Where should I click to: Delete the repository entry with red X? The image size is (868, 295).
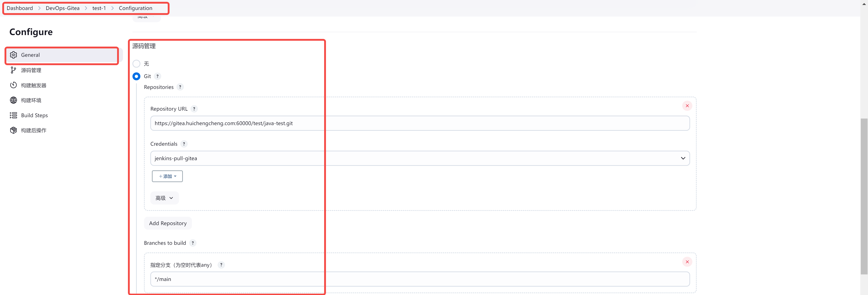687,106
